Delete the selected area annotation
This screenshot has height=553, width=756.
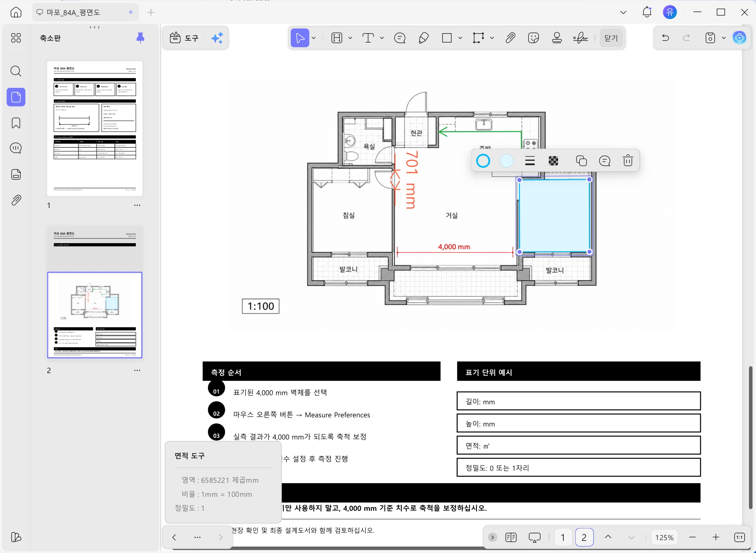628,161
